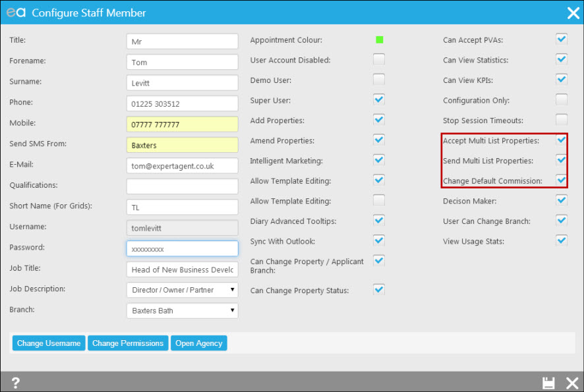Close the Configure Staff Member window
The image size is (584, 392).
point(573,13)
